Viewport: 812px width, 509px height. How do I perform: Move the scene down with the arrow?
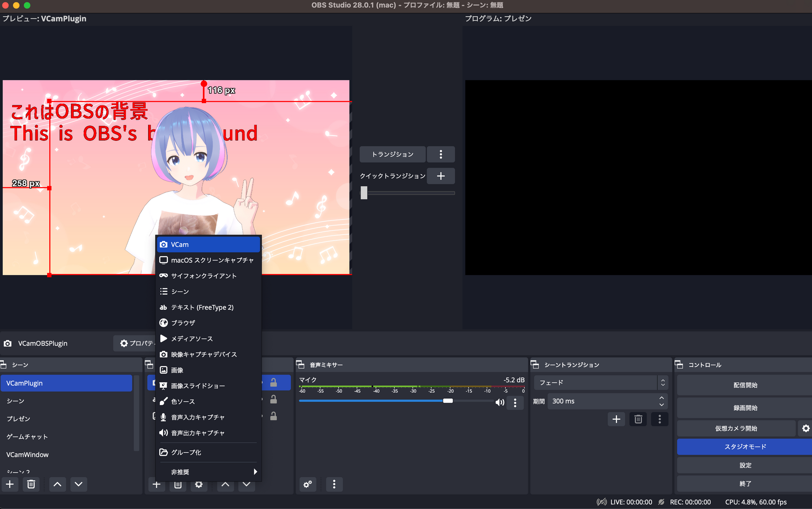point(78,484)
